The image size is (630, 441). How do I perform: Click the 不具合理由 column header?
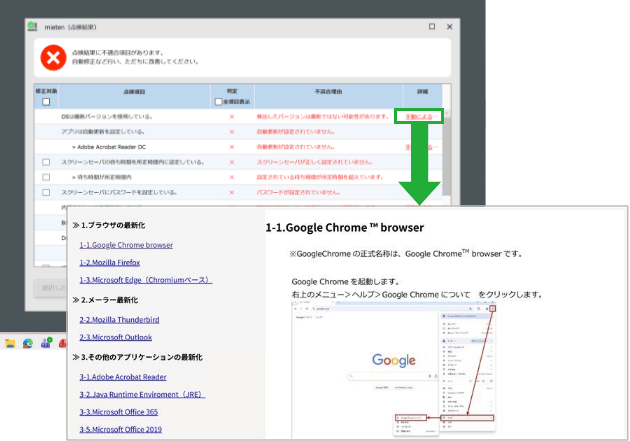329,92
